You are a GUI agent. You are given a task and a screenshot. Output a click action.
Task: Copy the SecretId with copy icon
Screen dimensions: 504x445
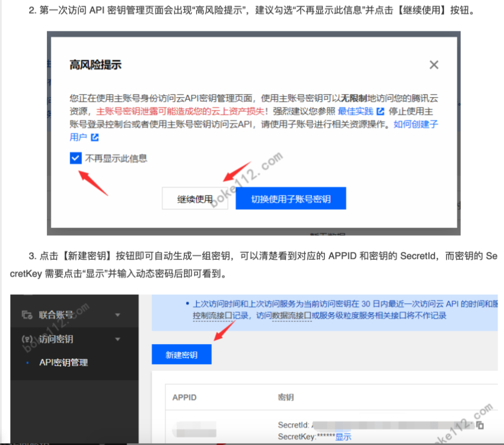point(480,425)
